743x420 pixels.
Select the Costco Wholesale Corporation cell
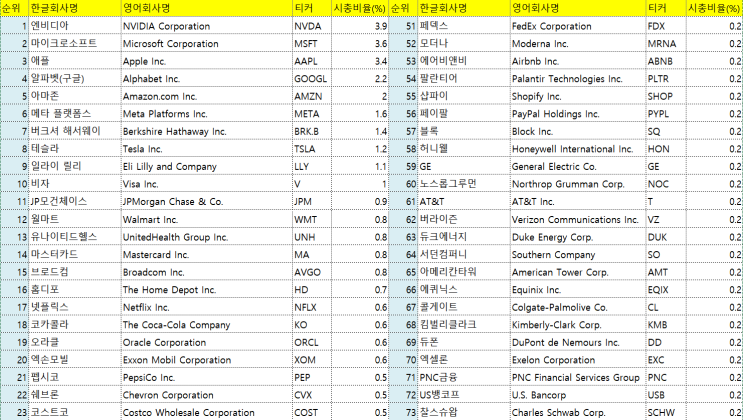(x=207, y=412)
